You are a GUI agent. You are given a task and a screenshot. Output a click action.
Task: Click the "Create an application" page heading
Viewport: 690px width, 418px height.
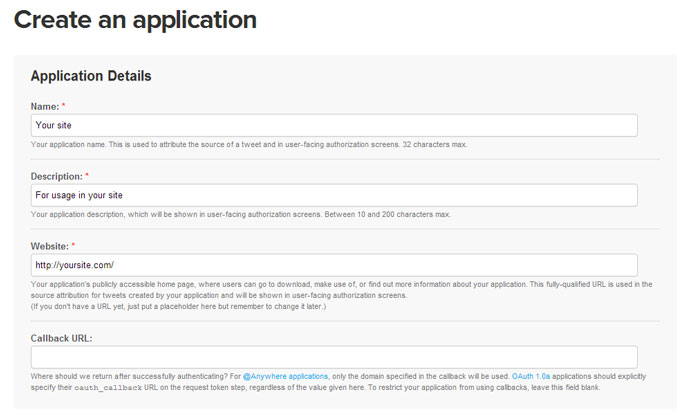click(135, 20)
